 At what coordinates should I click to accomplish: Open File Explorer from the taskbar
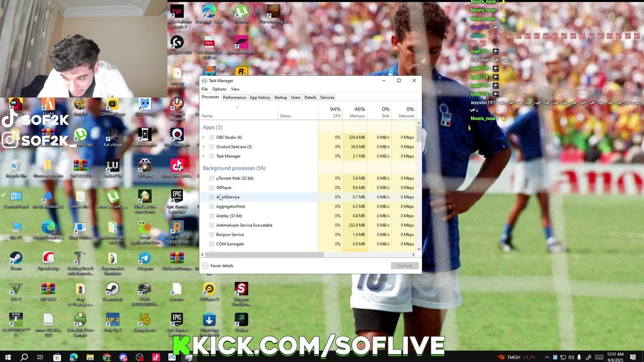pos(90,357)
